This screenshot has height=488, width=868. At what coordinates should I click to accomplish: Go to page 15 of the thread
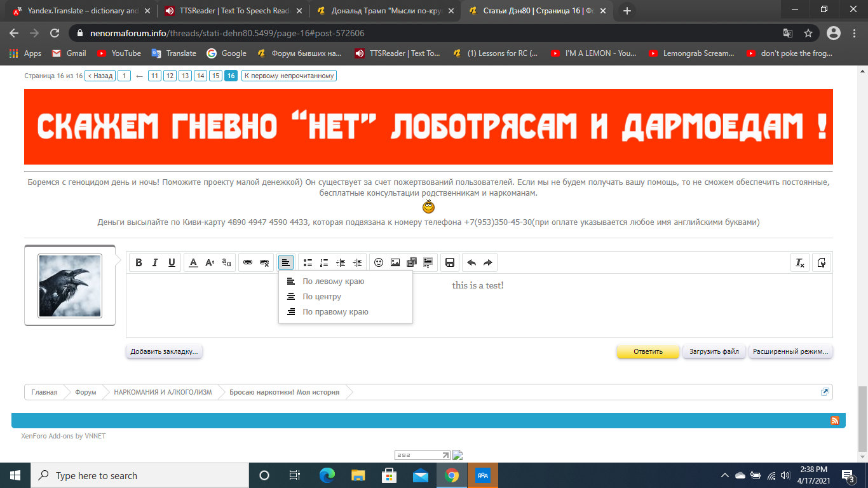216,76
